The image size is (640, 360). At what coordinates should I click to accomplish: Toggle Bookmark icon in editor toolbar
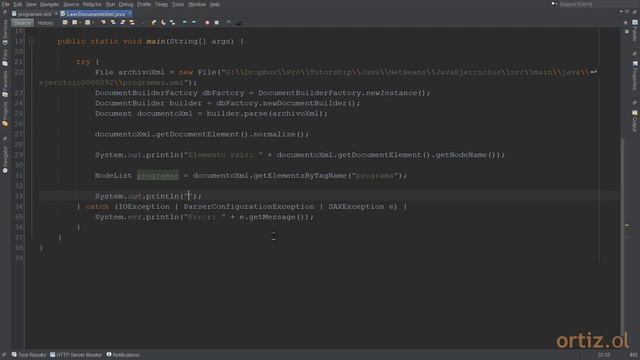(173, 22)
